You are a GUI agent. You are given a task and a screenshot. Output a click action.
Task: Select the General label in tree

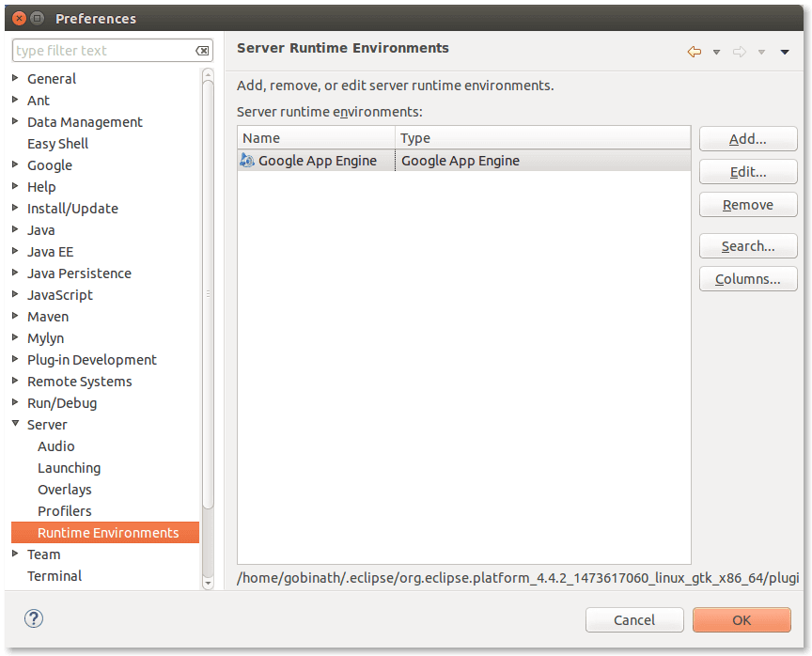pos(52,79)
